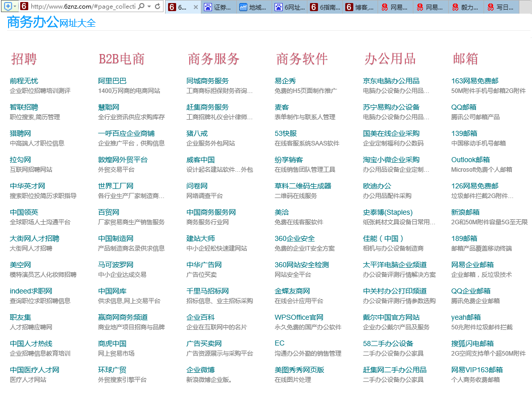Viewport: 532px width, 393px height.
Task: Close the active 6... tab
Action: click(x=196, y=7)
